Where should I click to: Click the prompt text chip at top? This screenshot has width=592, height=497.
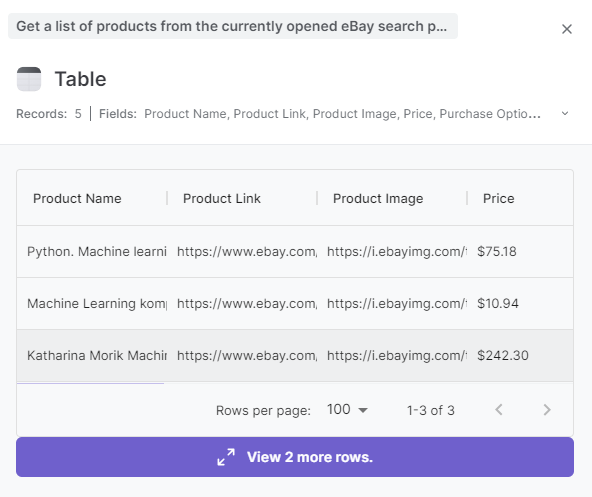[x=233, y=26]
